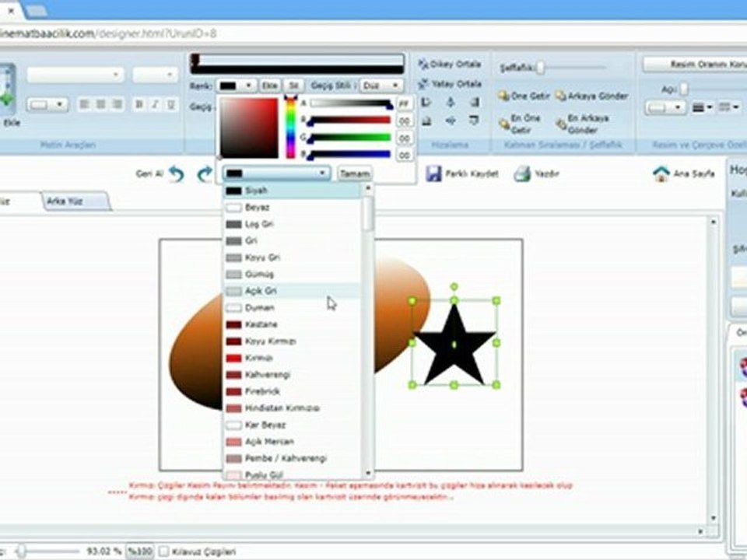Open the border thickness dropdown
Screen dimensions: 747x560
pos(702,107)
